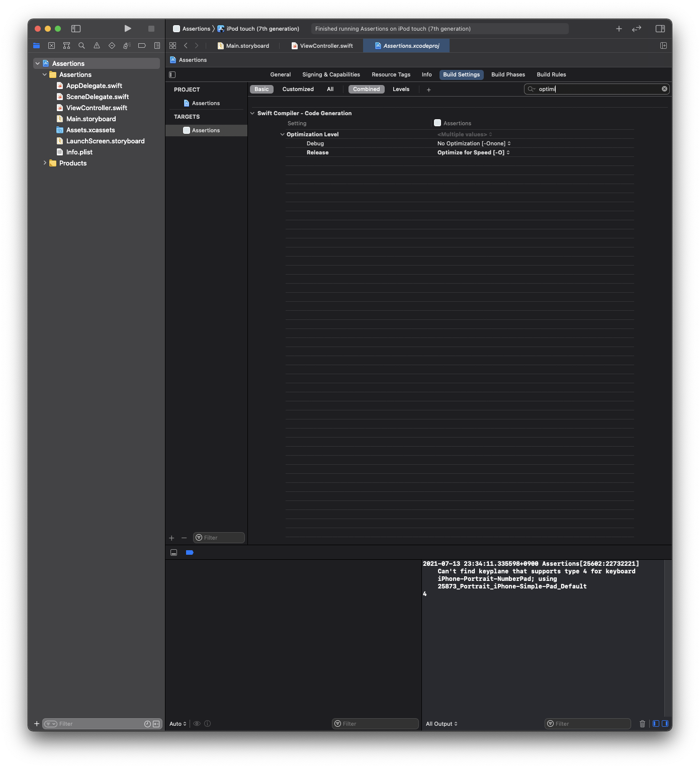This screenshot has width=700, height=768.
Task: Show Customized build settings
Action: [x=298, y=89]
